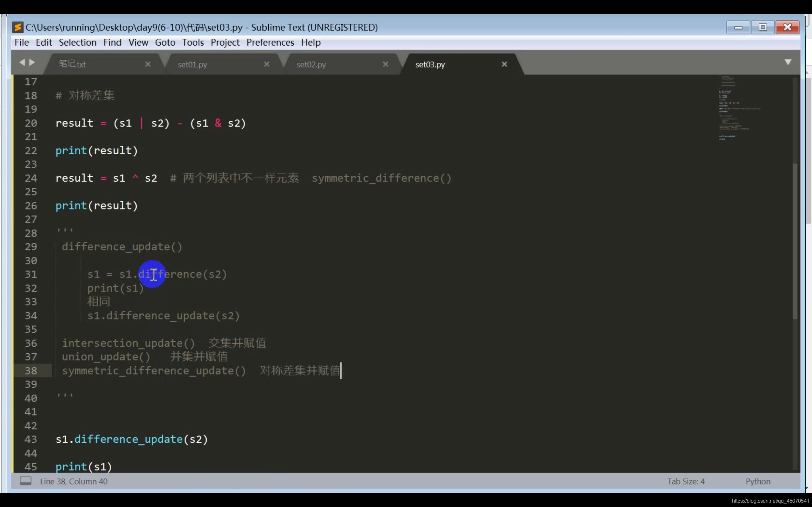Screen dimensions: 812x507
Task: Click the vertical scrollbar thumb
Action: tap(795, 241)
